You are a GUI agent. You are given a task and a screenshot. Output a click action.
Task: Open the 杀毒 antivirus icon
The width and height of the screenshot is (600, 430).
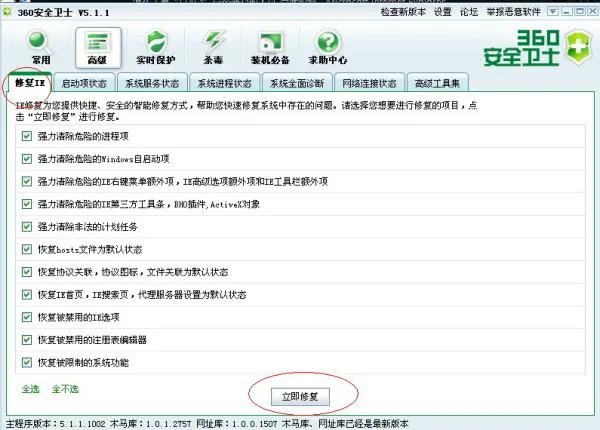point(213,44)
